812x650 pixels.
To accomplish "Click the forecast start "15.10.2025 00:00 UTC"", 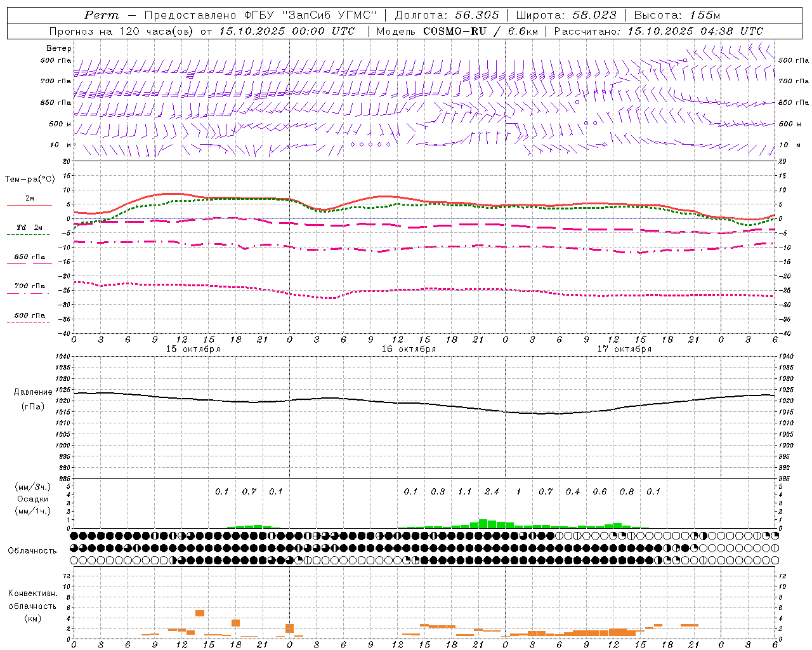I will tap(287, 31).
